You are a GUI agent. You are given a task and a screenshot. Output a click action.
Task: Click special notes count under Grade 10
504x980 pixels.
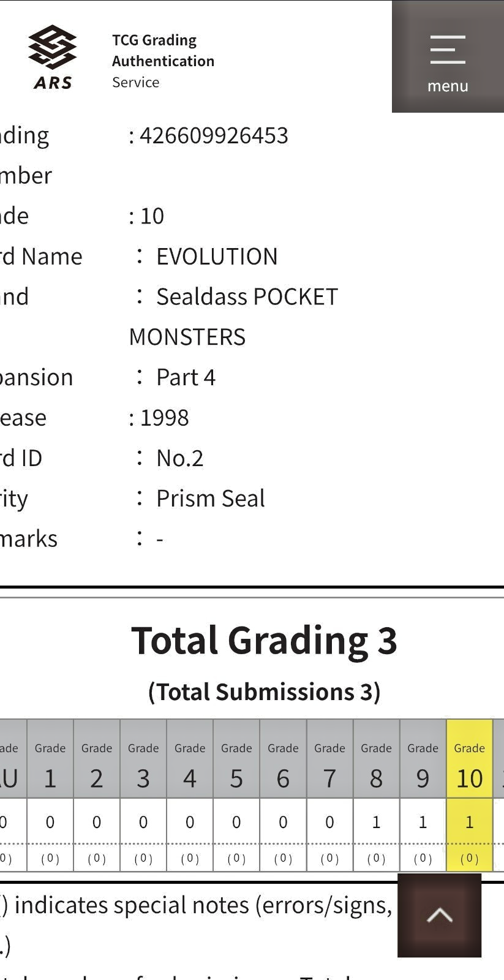tap(470, 858)
